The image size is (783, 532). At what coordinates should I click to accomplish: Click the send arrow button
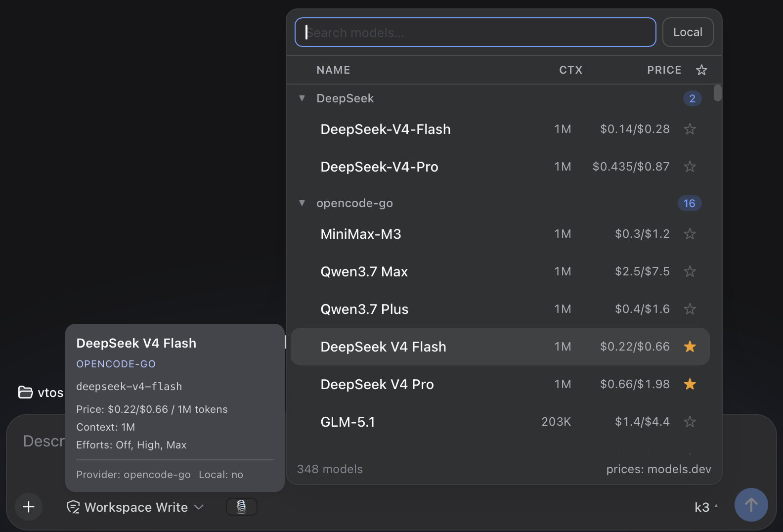point(751,505)
